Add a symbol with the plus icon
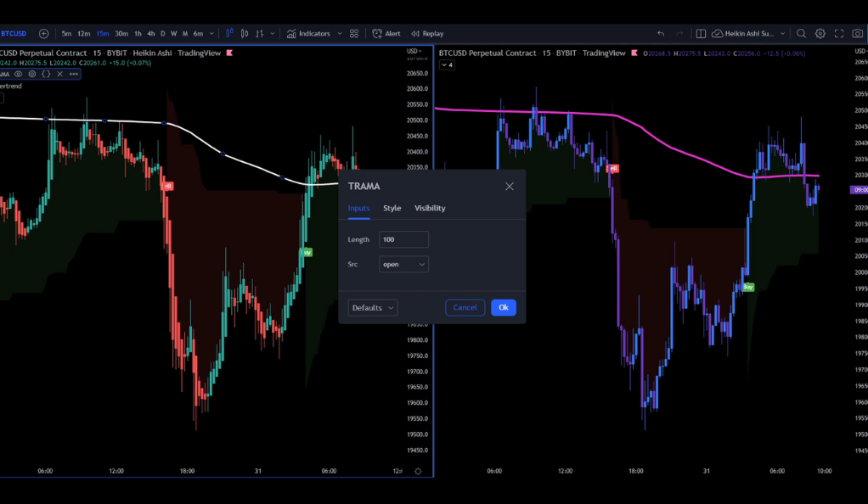The width and height of the screenshot is (868, 504). 43,34
